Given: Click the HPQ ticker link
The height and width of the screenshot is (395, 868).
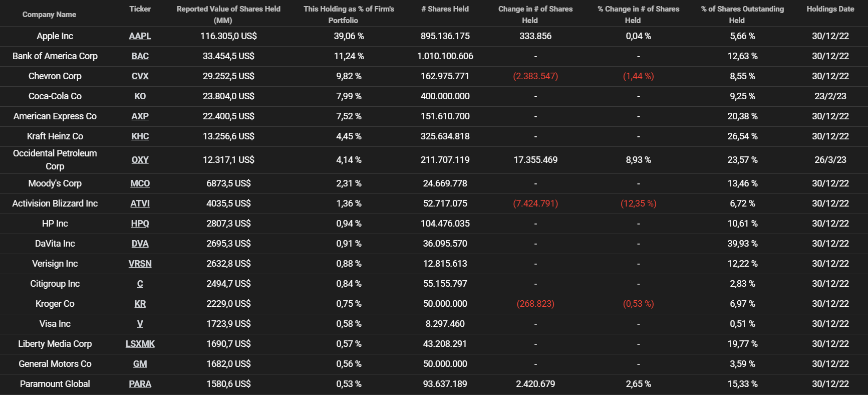Looking at the screenshot, I should click(140, 224).
